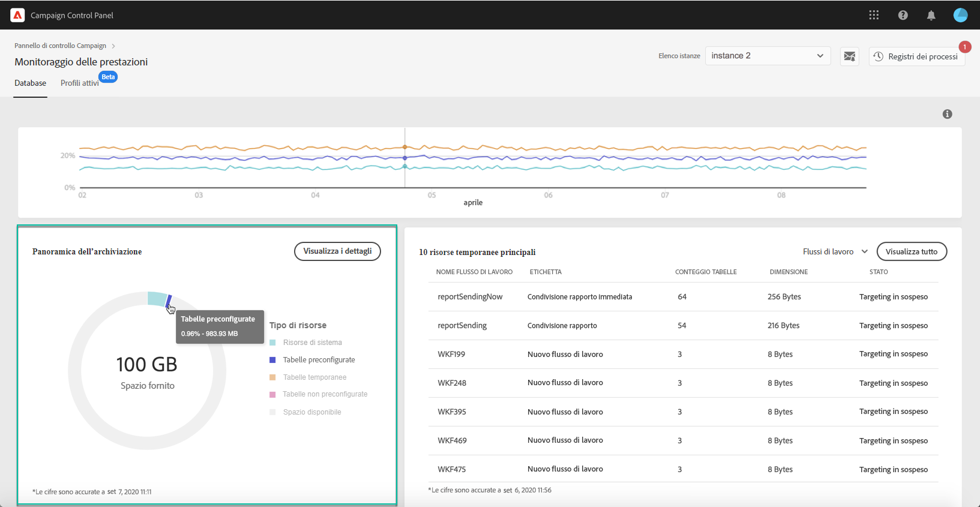Image resolution: width=980 pixels, height=507 pixels.
Task: Click the Campaign Control Panel title
Action: click(72, 16)
